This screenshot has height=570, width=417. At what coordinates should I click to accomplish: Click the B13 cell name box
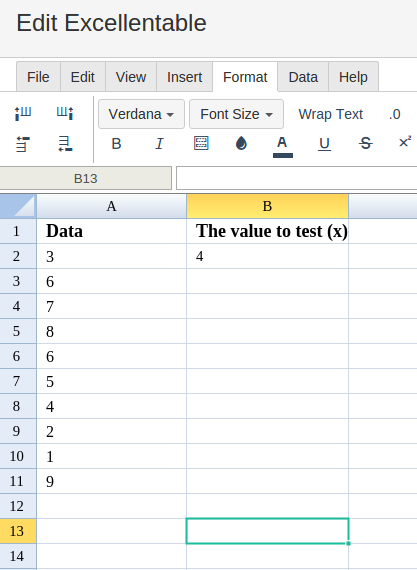tap(85, 178)
